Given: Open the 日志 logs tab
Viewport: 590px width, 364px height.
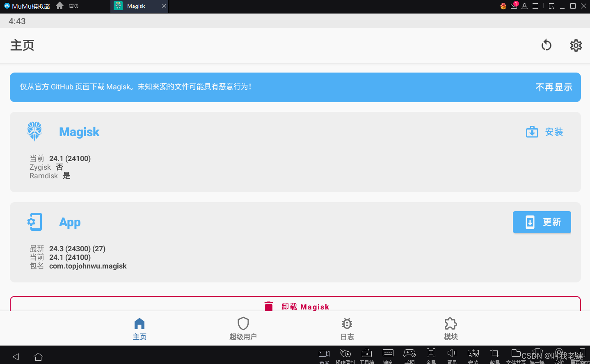Looking at the screenshot, I should pyautogui.click(x=347, y=329).
